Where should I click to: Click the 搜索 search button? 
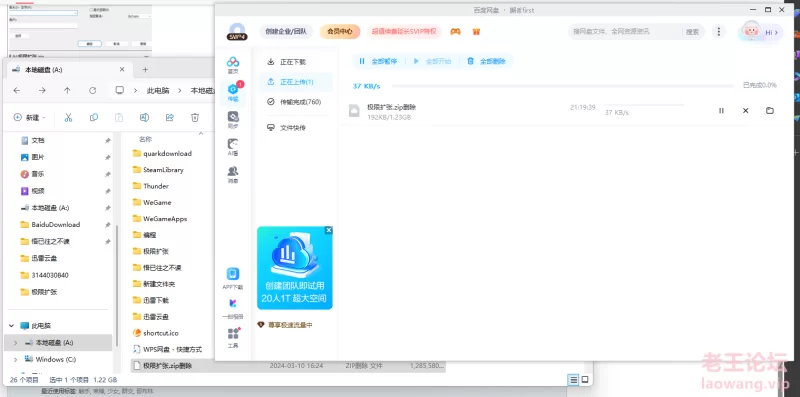(x=692, y=32)
